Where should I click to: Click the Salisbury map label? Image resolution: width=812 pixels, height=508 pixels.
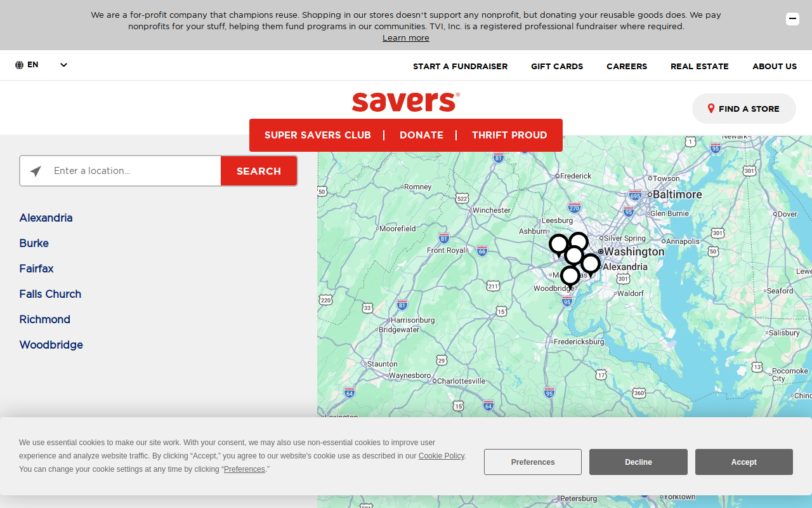(x=784, y=333)
